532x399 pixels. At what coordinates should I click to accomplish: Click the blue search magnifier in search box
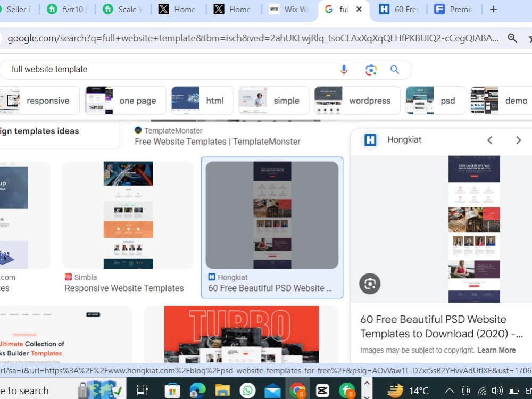(x=395, y=70)
